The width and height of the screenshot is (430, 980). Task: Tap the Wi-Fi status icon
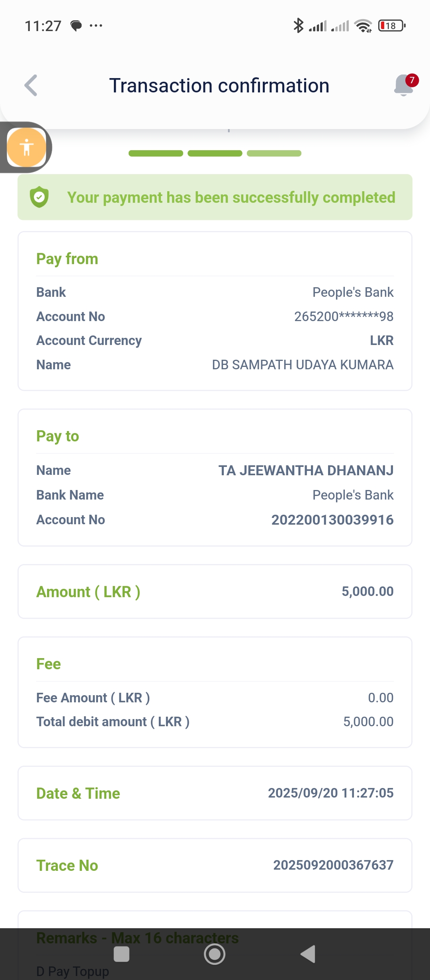[363, 26]
